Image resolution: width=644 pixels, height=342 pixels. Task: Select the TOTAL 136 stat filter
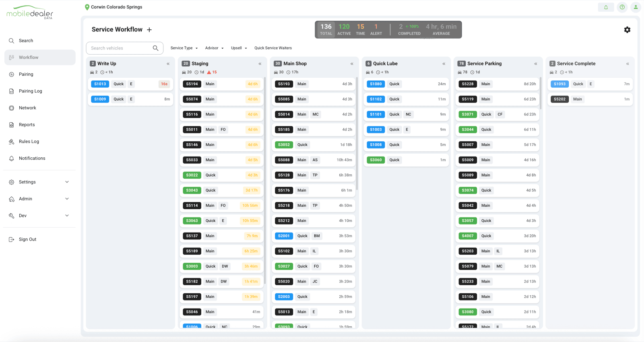(x=326, y=30)
